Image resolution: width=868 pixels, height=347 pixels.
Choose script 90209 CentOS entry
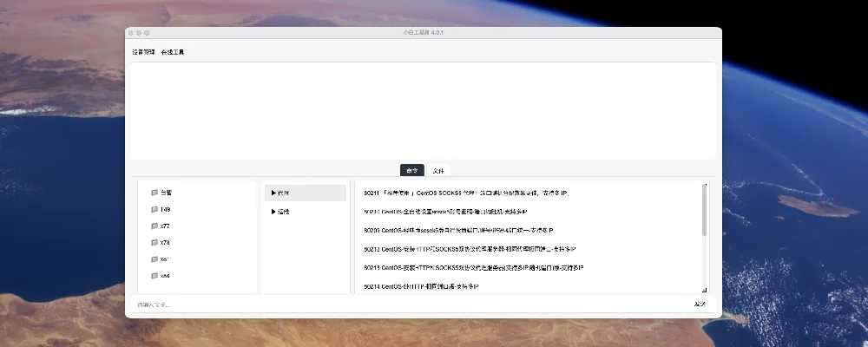(x=458, y=230)
